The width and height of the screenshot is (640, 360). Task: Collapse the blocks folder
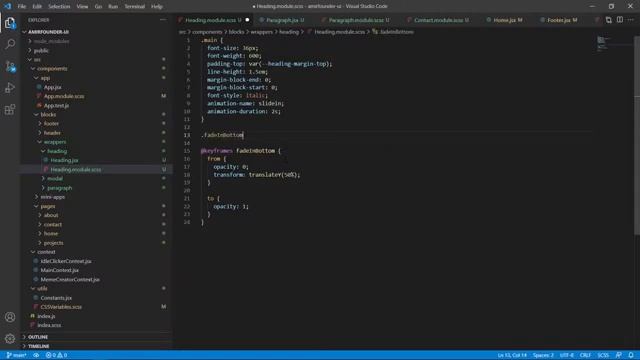(48, 114)
